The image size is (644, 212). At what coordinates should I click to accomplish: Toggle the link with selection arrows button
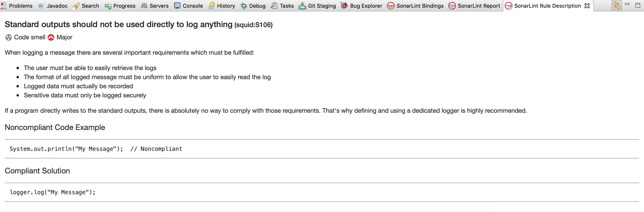point(616,5)
